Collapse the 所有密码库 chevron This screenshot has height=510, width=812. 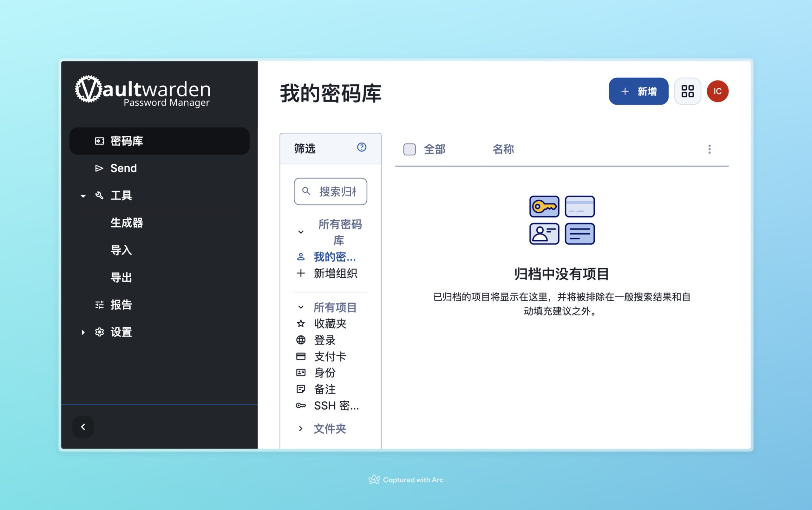click(301, 232)
